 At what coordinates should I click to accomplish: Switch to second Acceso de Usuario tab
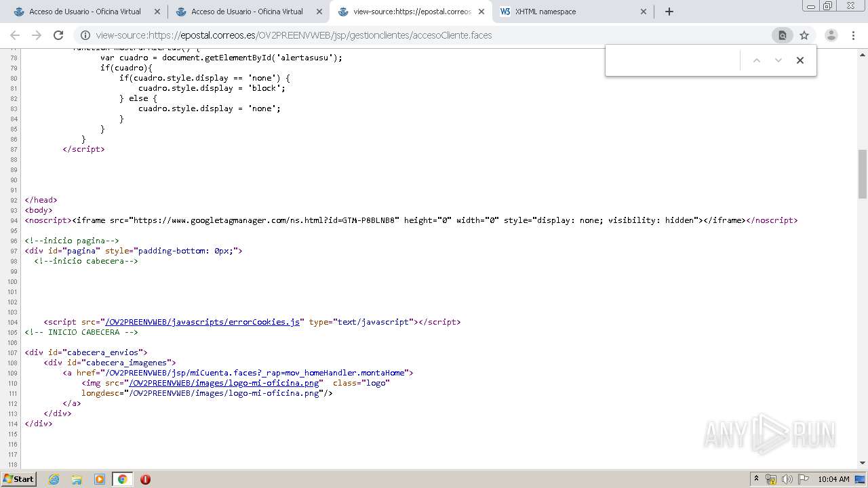[x=247, y=12]
